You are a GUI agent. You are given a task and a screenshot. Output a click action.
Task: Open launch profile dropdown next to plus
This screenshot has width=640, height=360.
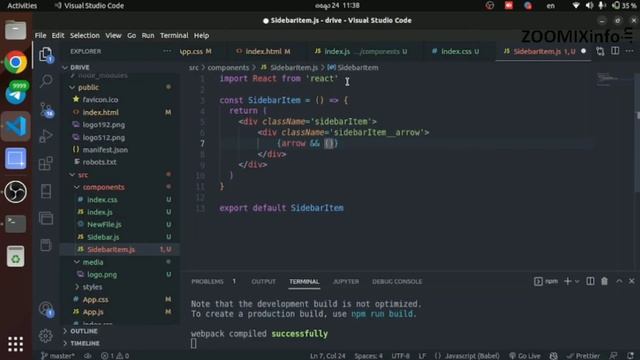577,282
